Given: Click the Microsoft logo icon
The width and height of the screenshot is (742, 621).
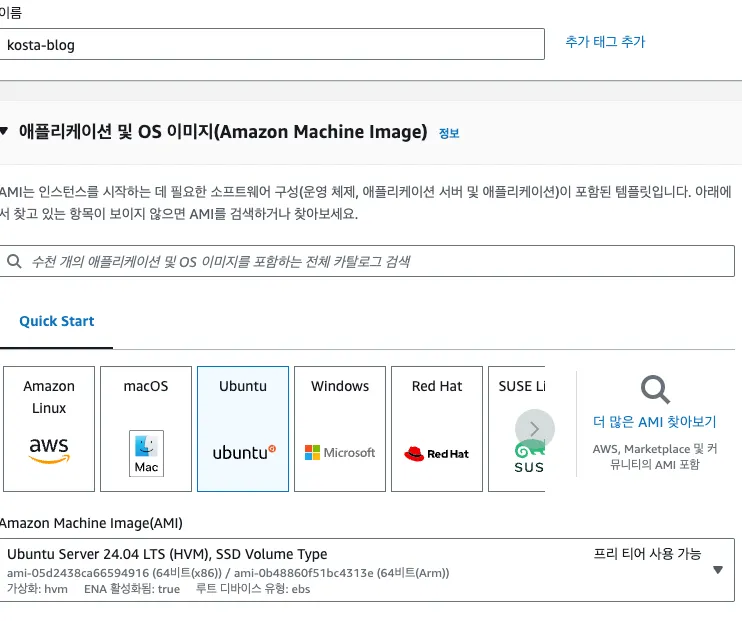Looking at the screenshot, I should pyautogui.click(x=340, y=452).
